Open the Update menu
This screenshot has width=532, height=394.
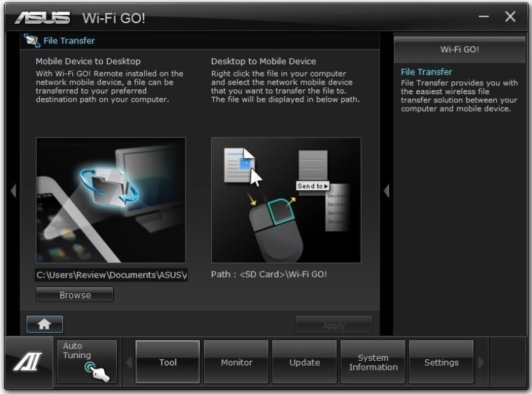coord(305,362)
